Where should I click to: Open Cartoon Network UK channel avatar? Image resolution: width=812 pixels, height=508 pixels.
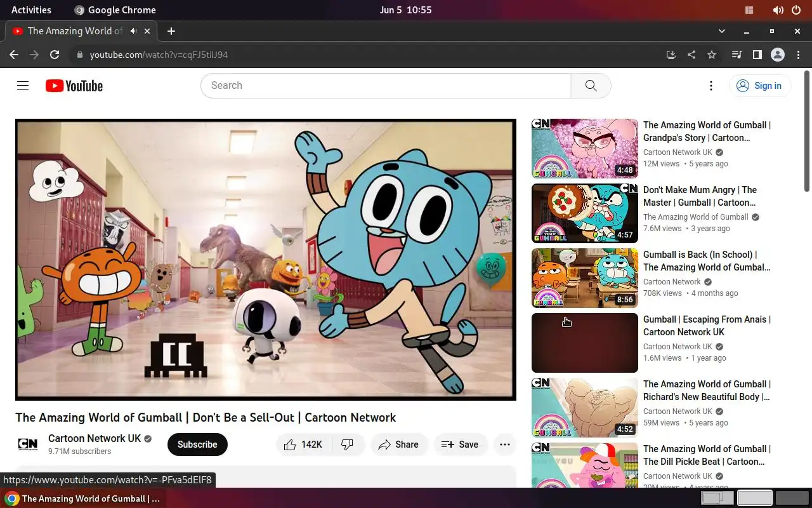(28, 444)
